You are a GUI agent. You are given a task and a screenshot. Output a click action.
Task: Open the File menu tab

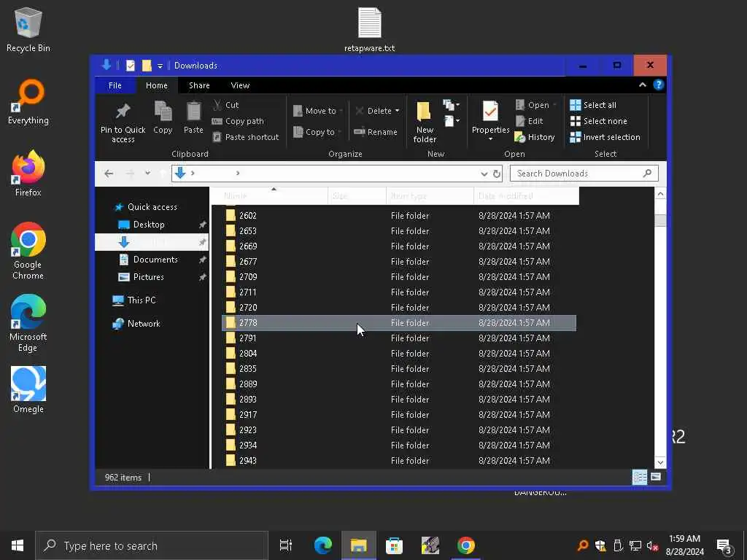click(x=115, y=85)
